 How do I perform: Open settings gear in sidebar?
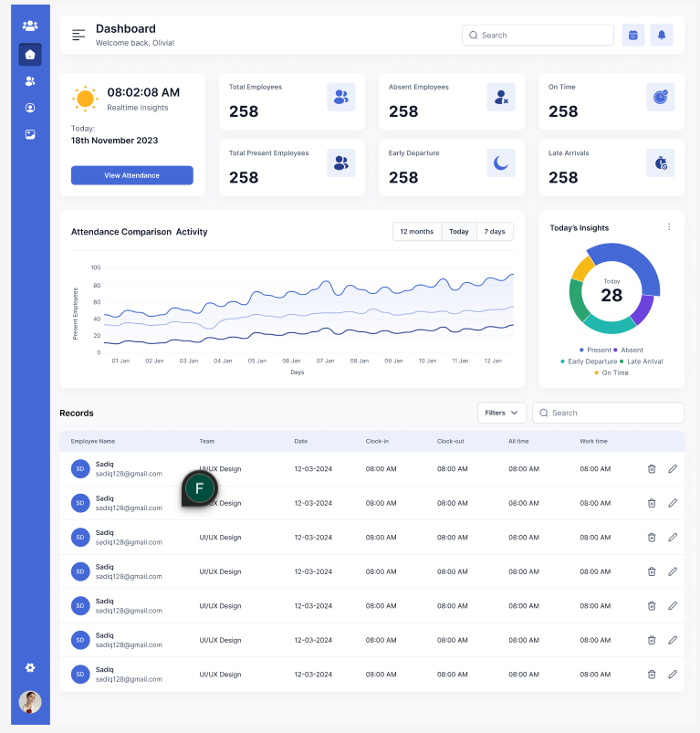click(30, 668)
